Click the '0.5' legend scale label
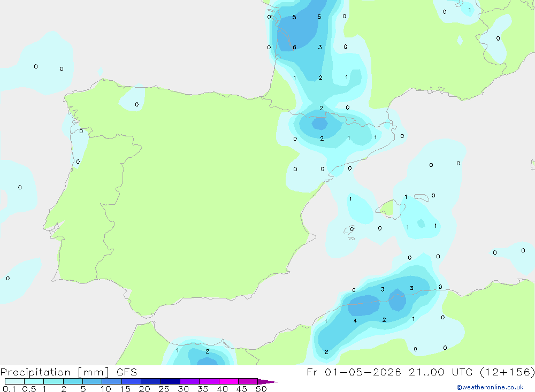Viewport: 535px width, 392px height. click(29, 389)
